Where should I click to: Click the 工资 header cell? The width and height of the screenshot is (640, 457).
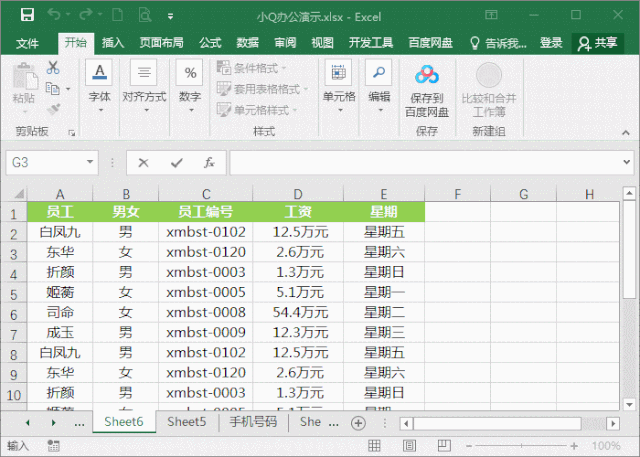[298, 212]
